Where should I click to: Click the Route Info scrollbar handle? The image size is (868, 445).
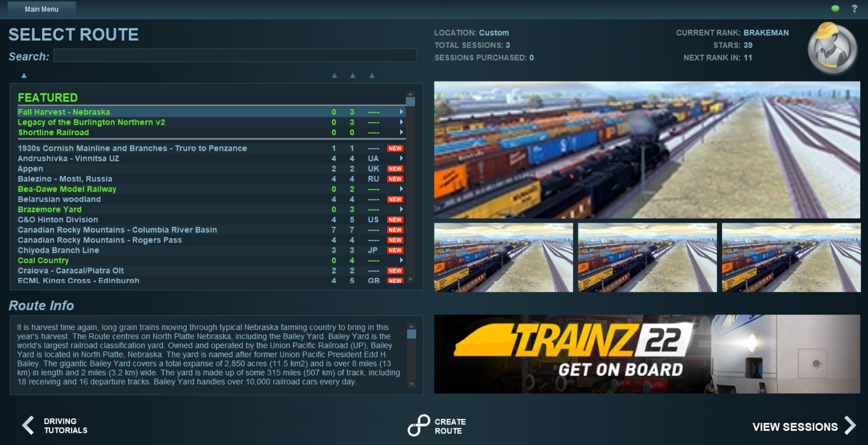point(412,334)
